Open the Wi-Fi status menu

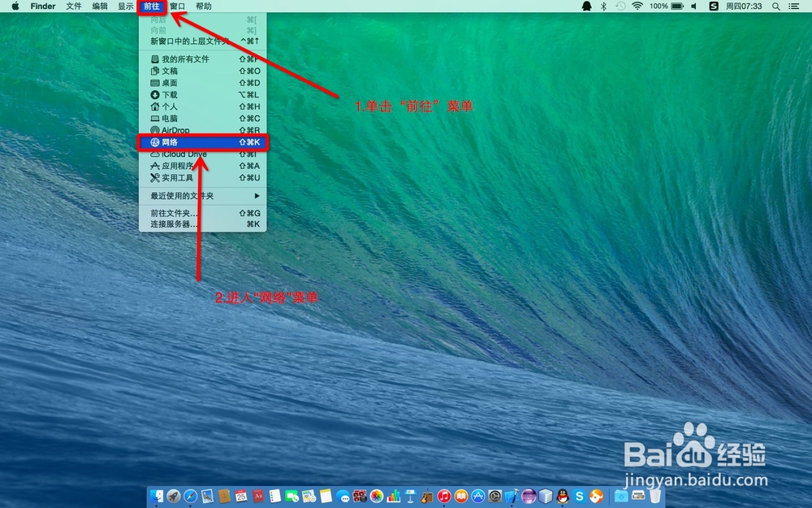(x=637, y=7)
